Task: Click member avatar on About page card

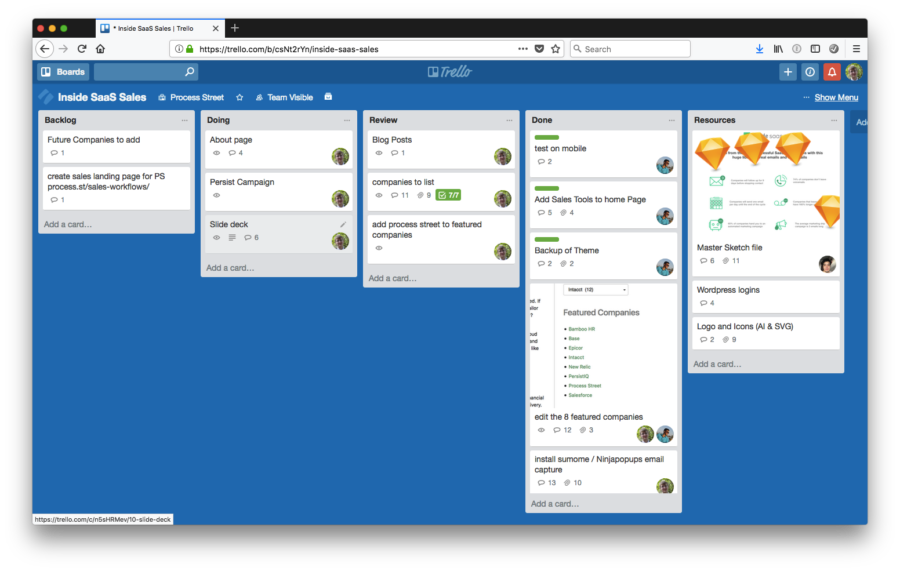Action: click(340, 157)
